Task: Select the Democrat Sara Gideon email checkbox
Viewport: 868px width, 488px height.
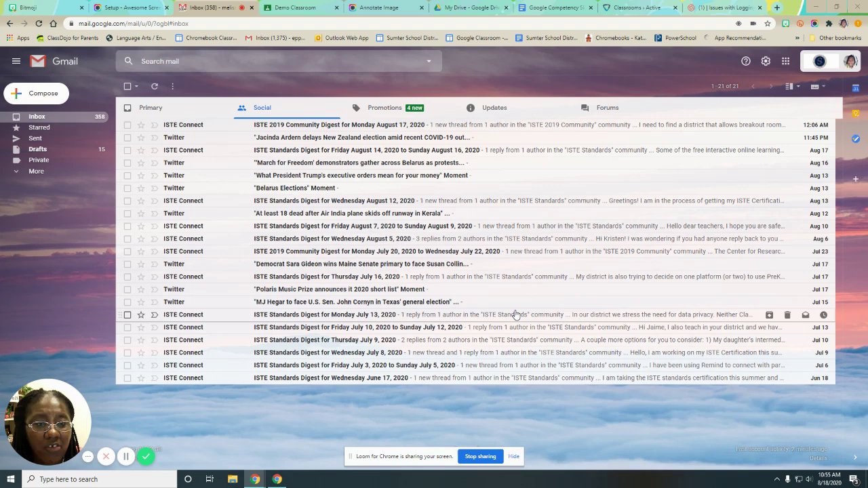Action: coord(127,264)
